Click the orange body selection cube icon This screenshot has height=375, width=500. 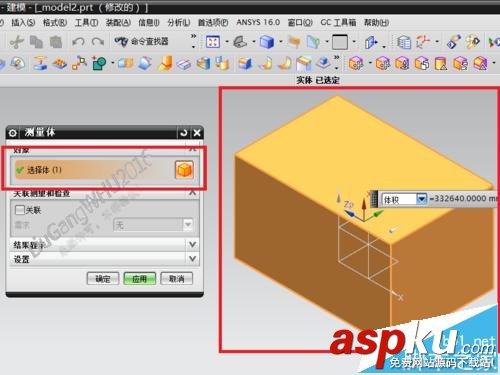(x=184, y=170)
